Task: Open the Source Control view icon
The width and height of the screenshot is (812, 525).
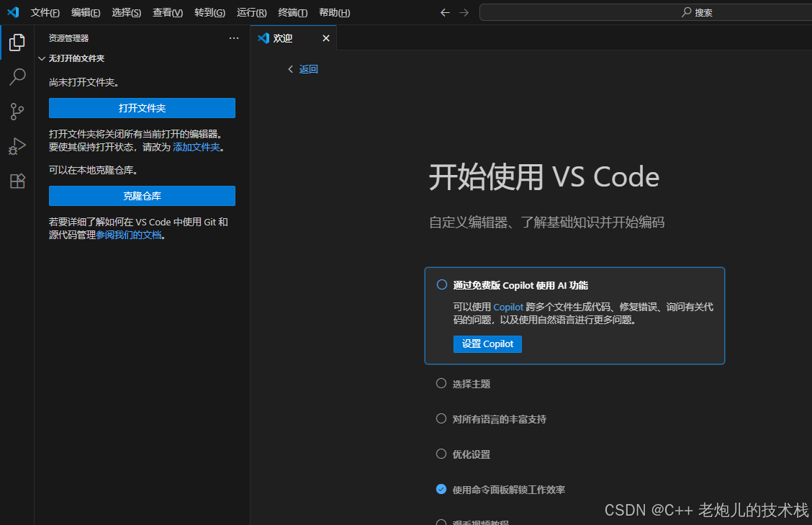Action: pos(17,112)
